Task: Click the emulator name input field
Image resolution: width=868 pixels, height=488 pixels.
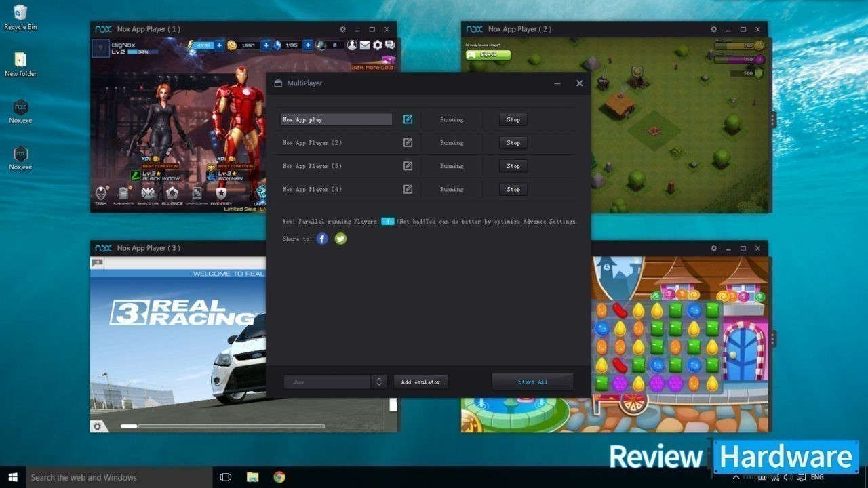Action: 336,119
